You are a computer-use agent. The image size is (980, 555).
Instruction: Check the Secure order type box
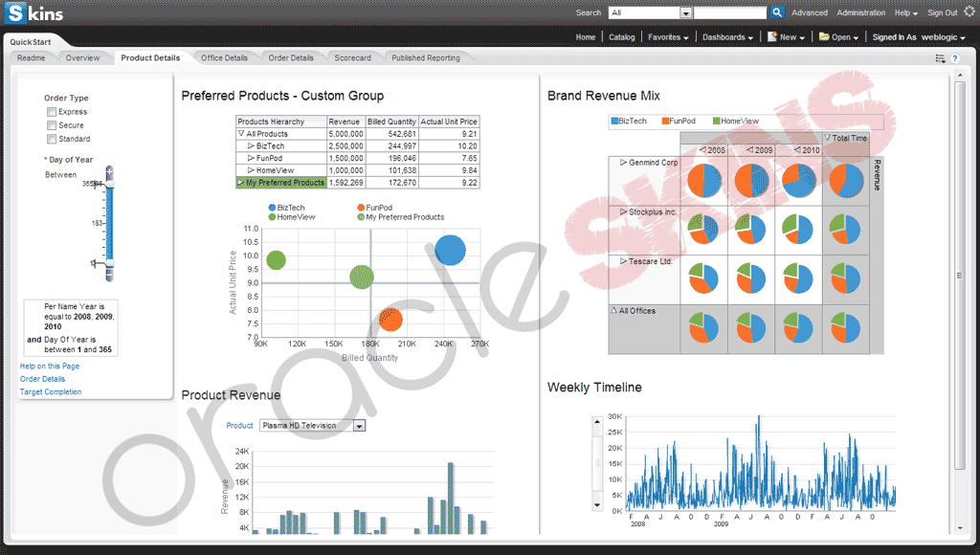(x=52, y=125)
